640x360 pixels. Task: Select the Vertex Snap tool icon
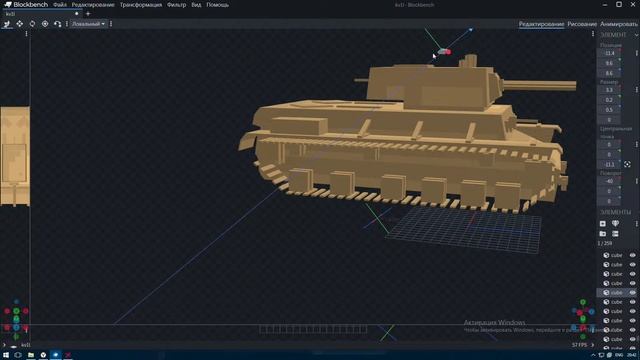tap(58, 24)
